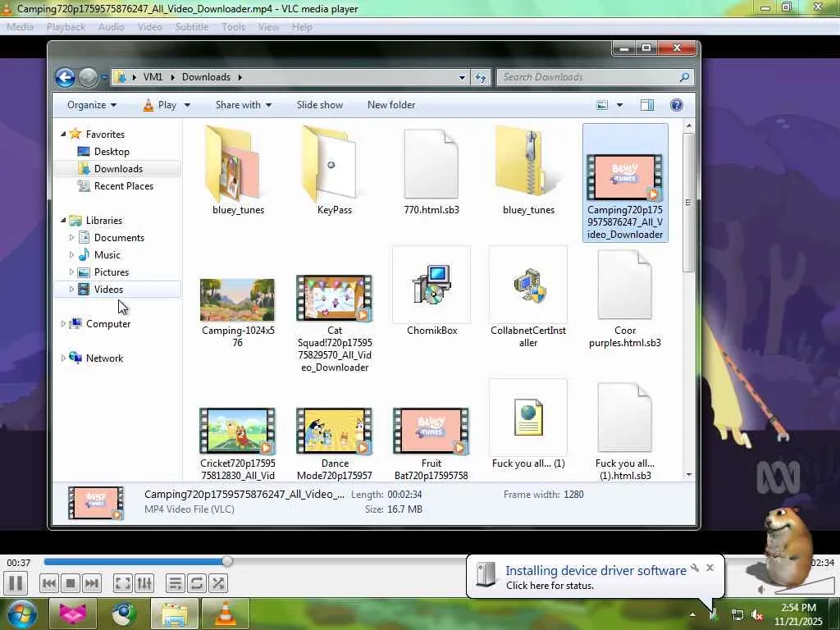
Task: Expand Network in navigation pane
Action: [x=63, y=358]
